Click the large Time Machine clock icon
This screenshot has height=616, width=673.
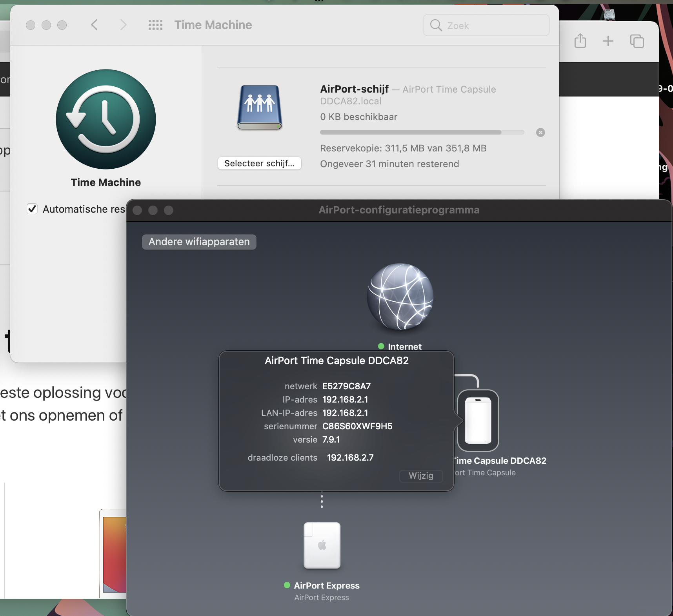106,119
